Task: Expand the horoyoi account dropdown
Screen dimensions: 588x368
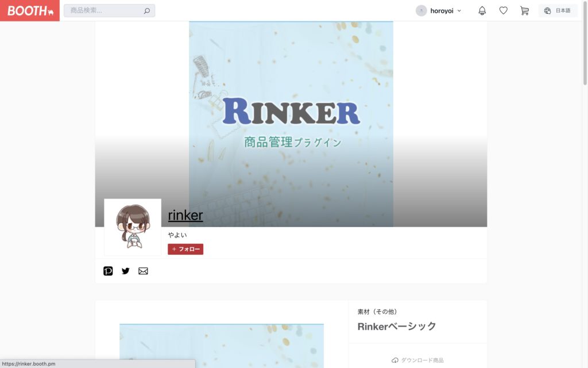Action: 459,11
